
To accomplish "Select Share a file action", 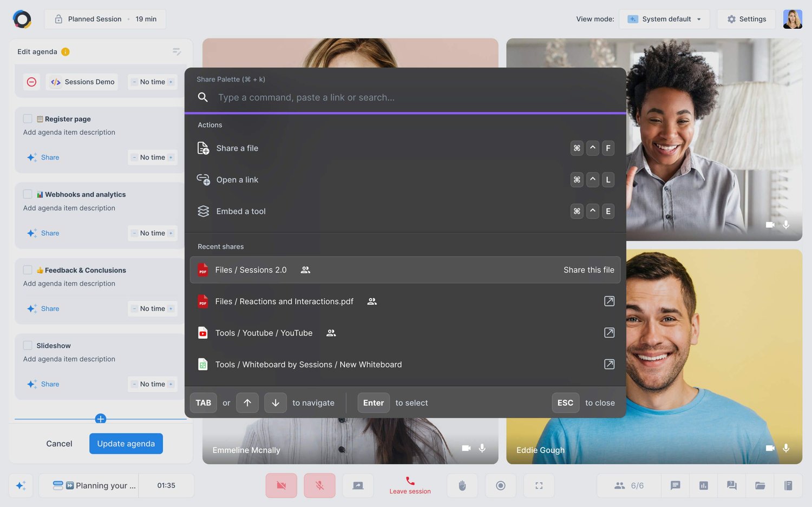I will point(405,148).
